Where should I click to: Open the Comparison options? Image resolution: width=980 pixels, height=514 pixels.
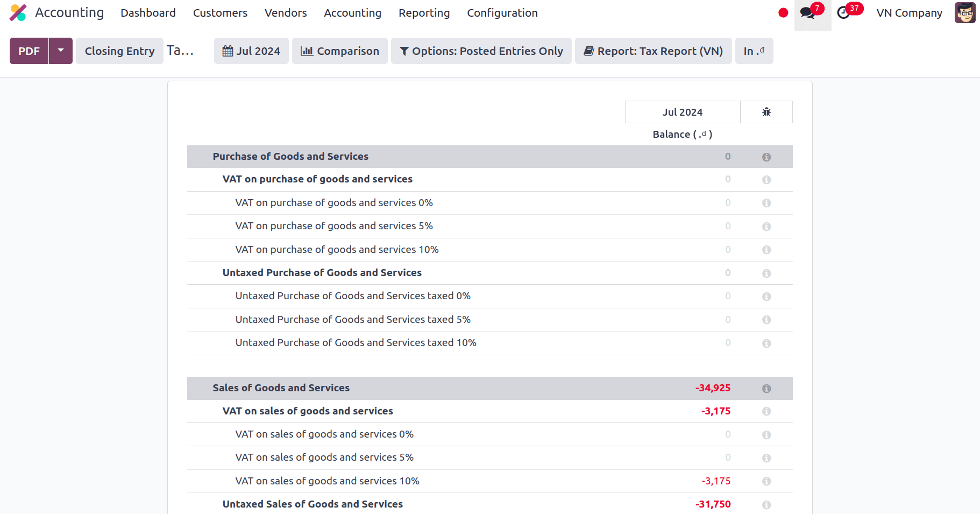click(x=339, y=51)
